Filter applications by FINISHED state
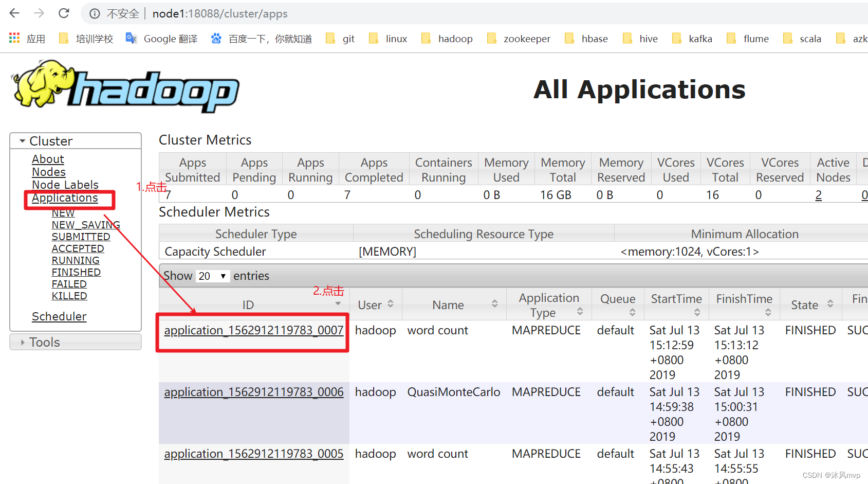This screenshot has height=484, width=868. tap(76, 272)
